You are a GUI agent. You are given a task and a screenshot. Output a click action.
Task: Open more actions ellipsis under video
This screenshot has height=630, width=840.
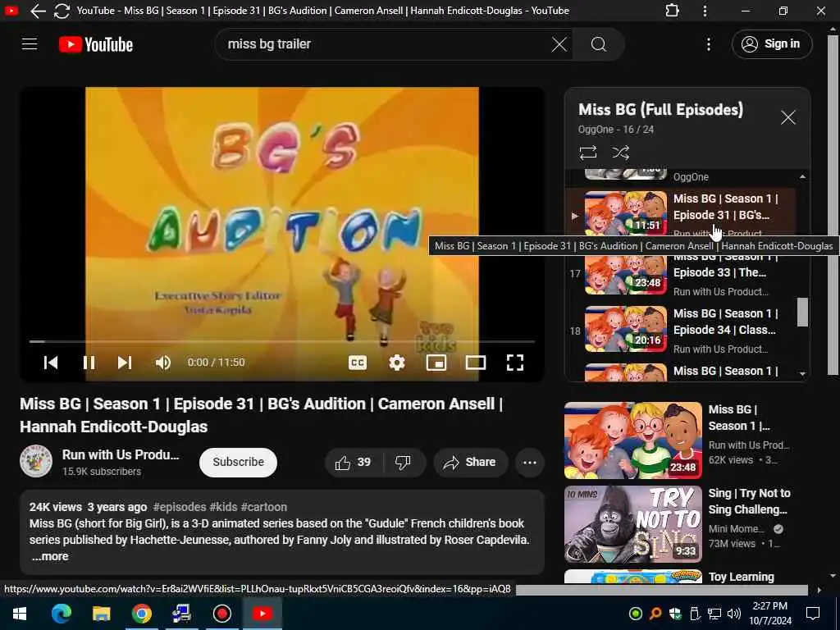point(529,463)
